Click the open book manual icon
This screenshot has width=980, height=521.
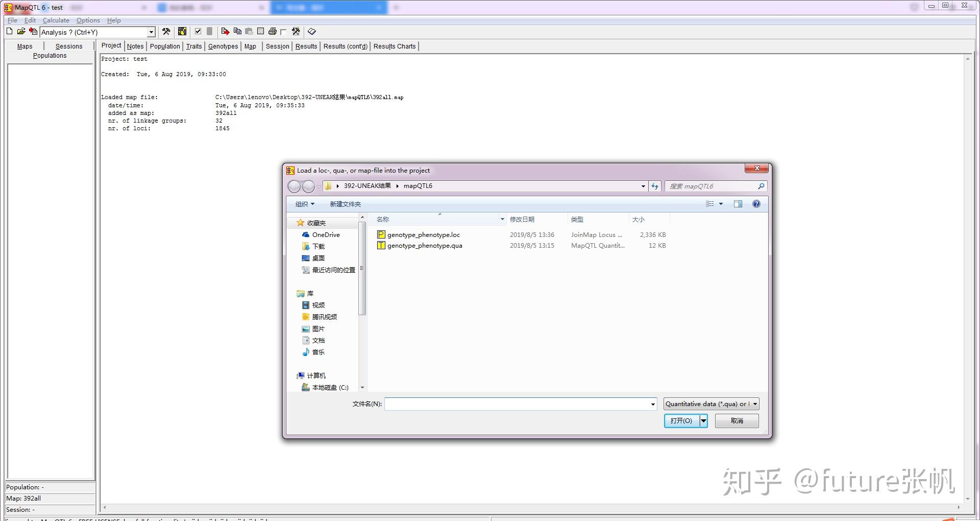coord(312,32)
